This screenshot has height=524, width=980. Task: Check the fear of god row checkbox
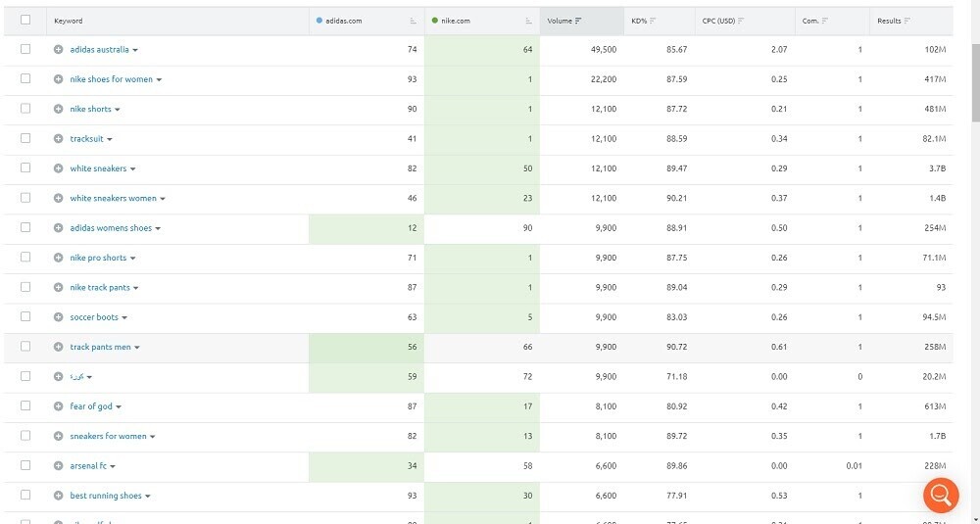coord(25,405)
